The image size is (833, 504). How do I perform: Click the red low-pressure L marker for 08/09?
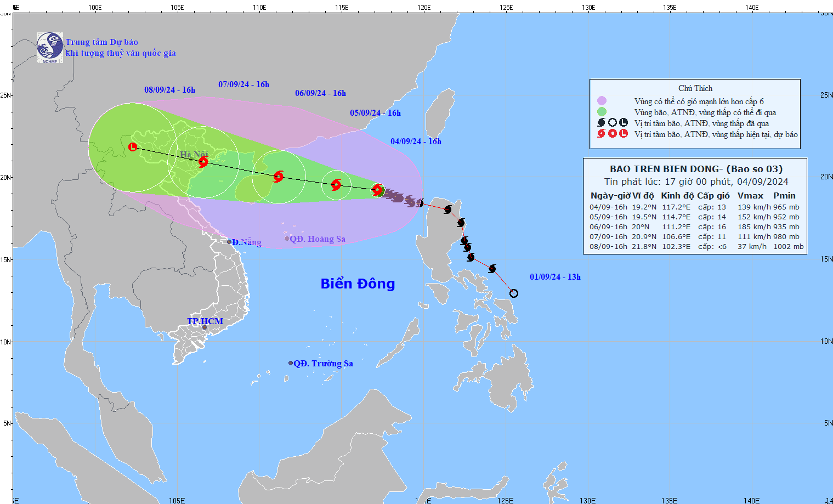[133, 147]
